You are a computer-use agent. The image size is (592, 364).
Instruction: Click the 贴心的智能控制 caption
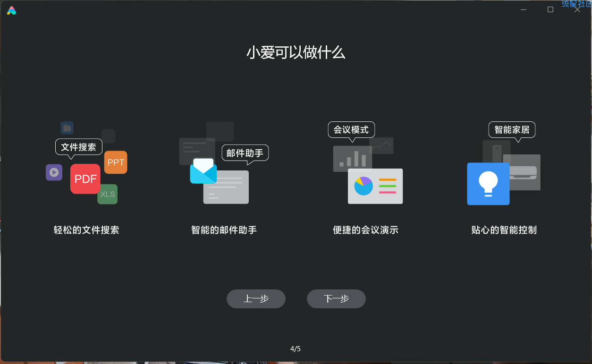pos(504,230)
